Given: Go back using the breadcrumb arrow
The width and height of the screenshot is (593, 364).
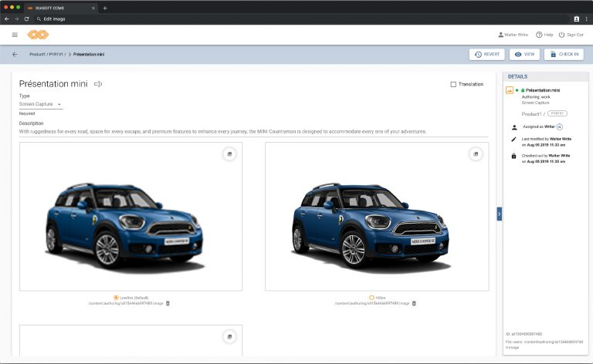Looking at the screenshot, I should pyautogui.click(x=15, y=55).
